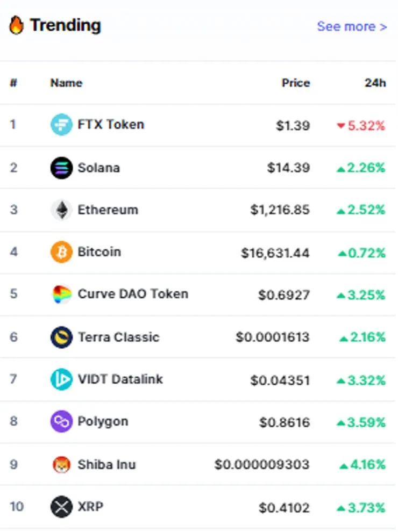Sort by the Name column header

point(66,83)
